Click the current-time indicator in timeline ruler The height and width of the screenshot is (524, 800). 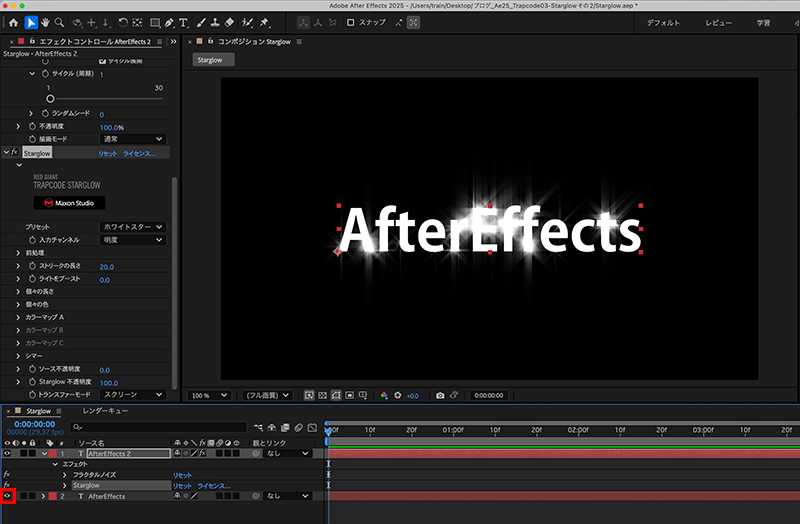click(328, 430)
